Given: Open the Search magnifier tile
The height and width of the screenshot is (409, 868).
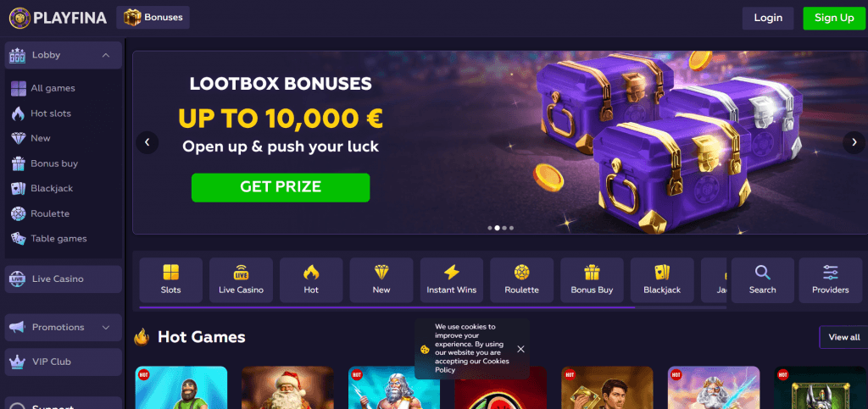Looking at the screenshot, I should pyautogui.click(x=762, y=279).
